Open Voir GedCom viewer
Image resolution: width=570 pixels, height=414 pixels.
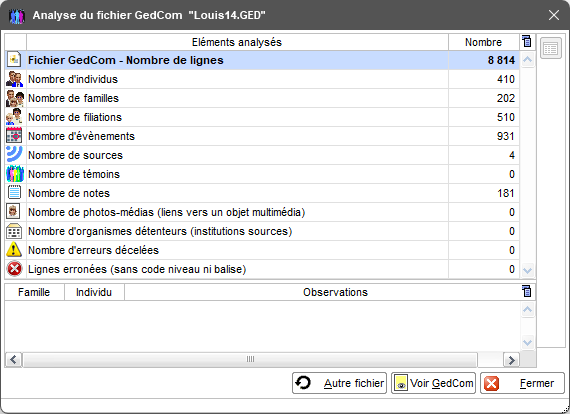point(433,383)
